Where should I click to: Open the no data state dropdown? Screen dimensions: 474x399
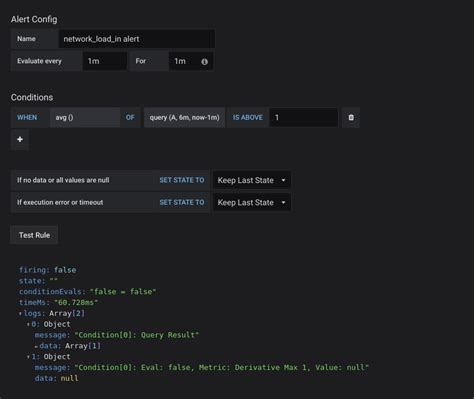coord(252,180)
